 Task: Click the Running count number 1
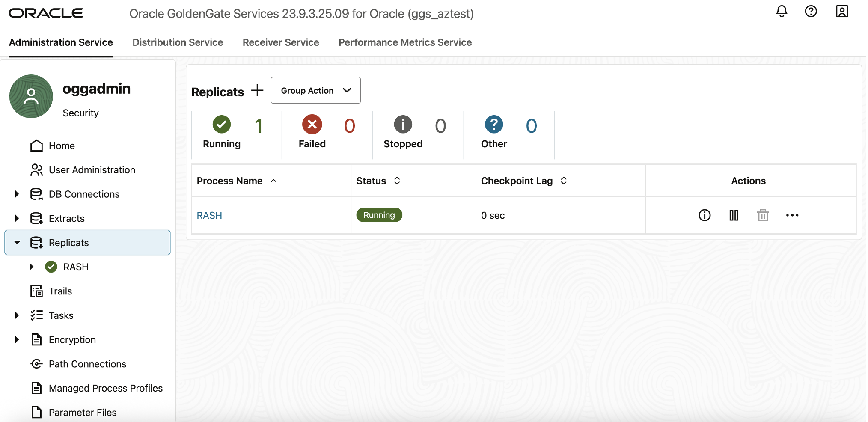259,126
